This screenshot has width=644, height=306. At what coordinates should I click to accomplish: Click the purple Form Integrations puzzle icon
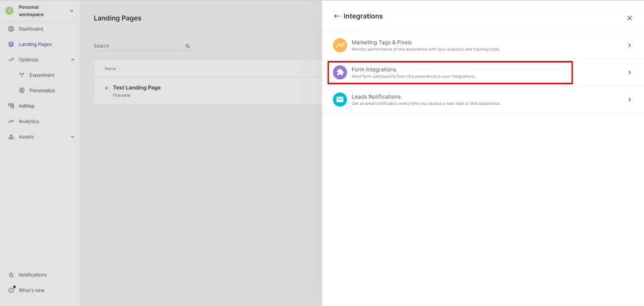pyautogui.click(x=340, y=72)
